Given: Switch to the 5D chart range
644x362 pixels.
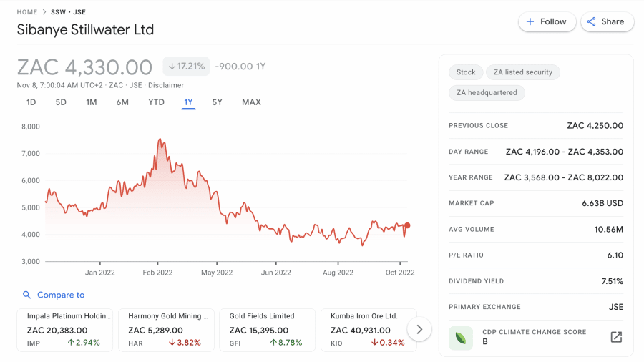Looking at the screenshot, I should coord(61,102).
